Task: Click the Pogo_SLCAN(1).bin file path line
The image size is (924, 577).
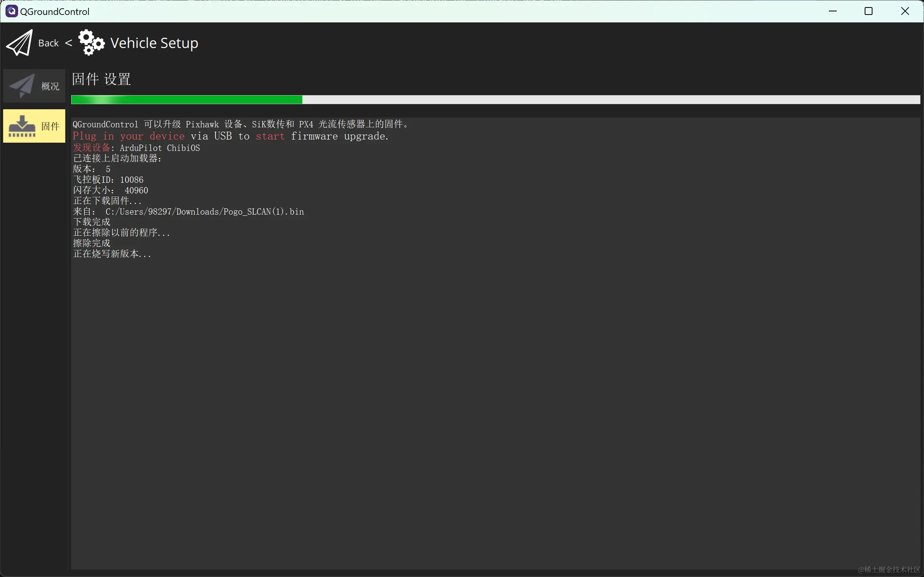Action: pyautogui.click(x=188, y=211)
